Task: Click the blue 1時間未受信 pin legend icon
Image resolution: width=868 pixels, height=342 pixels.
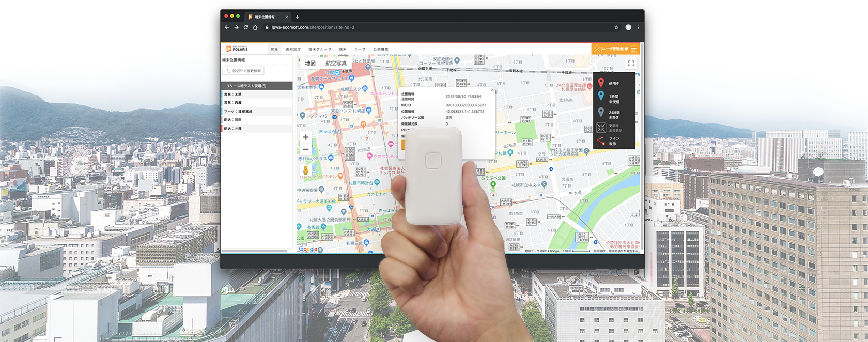Action: pyautogui.click(x=601, y=97)
